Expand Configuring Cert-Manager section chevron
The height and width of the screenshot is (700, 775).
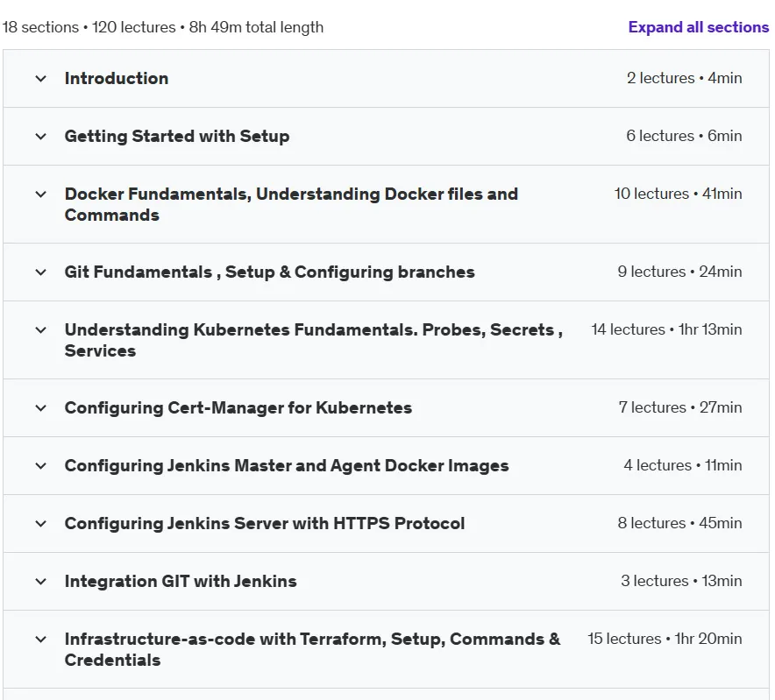coord(41,408)
